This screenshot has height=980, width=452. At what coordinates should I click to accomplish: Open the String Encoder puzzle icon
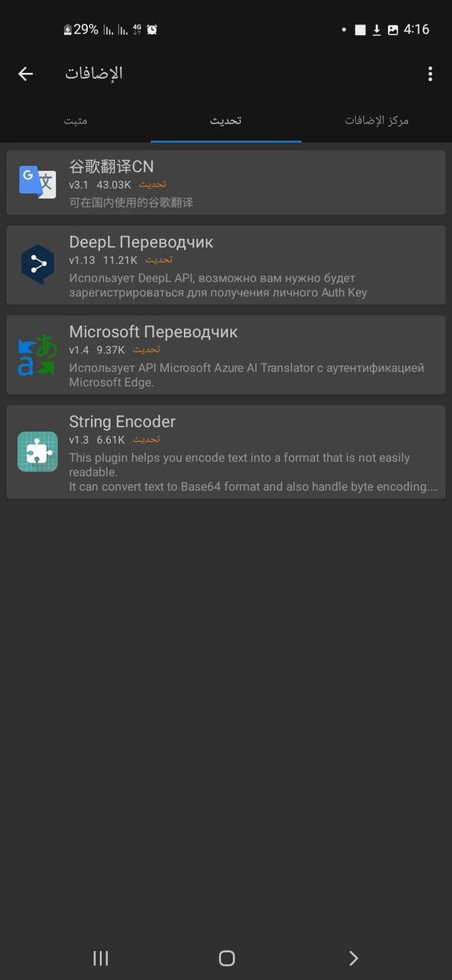pyautogui.click(x=36, y=451)
